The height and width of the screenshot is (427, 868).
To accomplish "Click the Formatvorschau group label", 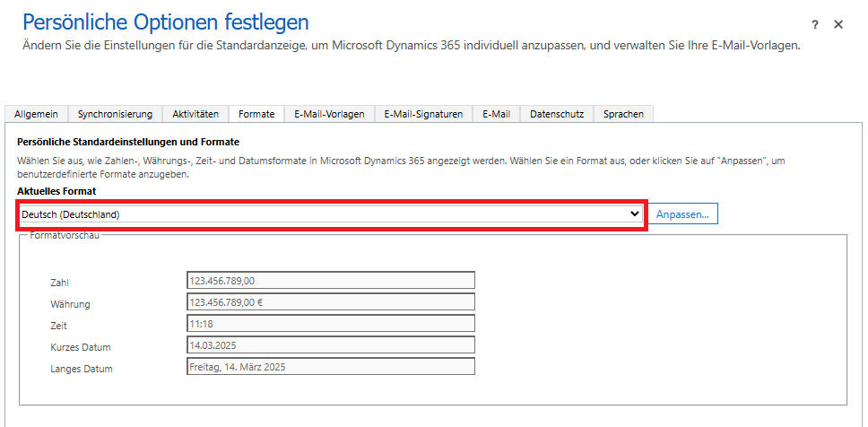I will (x=65, y=235).
